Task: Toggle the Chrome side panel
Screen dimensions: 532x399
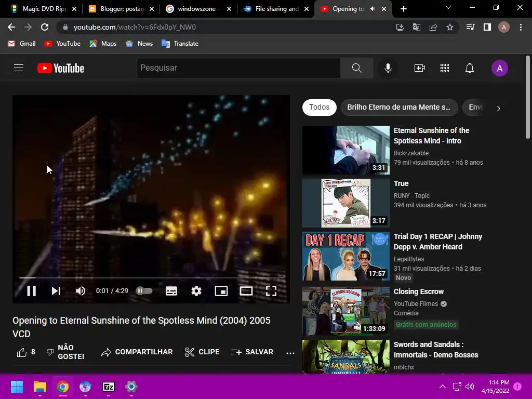Action: [487, 27]
